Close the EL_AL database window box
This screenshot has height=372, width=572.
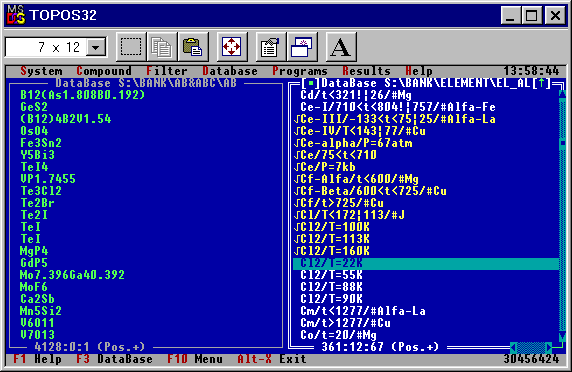(311, 83)
